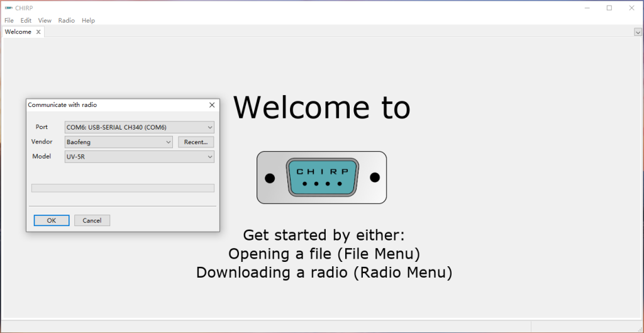The height and width of the screenshot is (333, 644).
Task: Minimize the CHIRP window
Action: coord(586,8)
